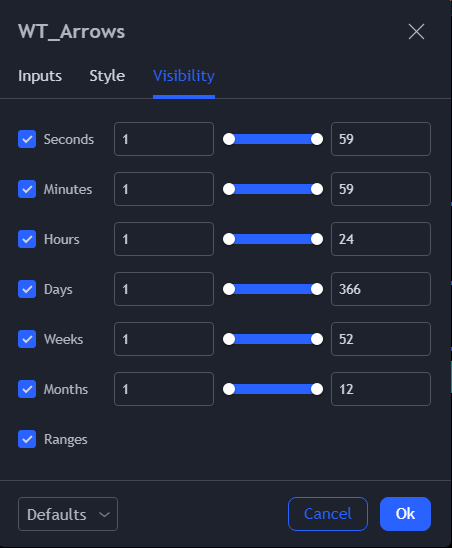Uncheck the Weeks checkbox
The width and height of the screenshot is (452, 548).
click(27, 339)
